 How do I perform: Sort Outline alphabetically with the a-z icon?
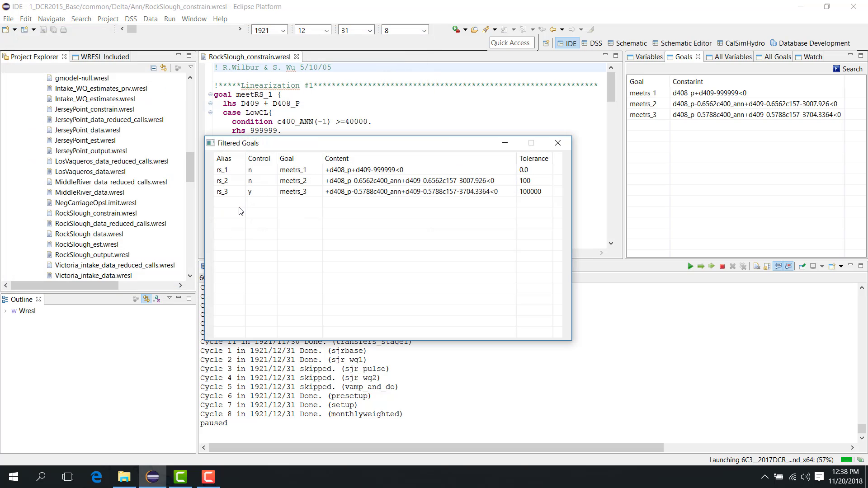tap(157, 299)
